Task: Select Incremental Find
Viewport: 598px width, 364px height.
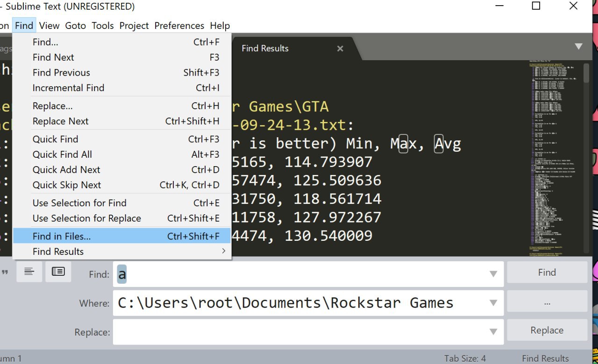Action: pos(122,88)
